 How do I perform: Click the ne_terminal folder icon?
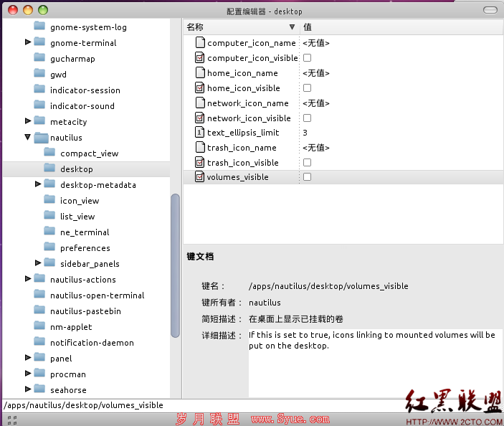pyautogui.click(x=49, y=231)
